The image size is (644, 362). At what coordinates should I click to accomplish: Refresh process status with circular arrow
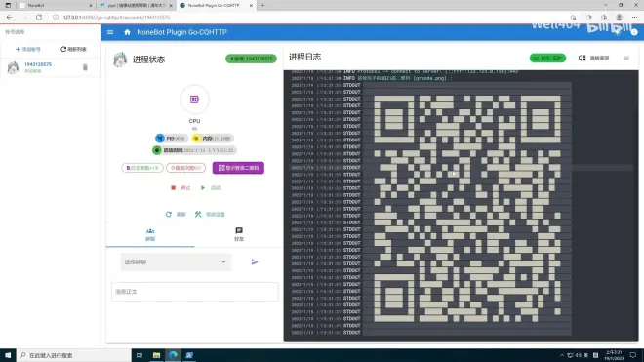pos(169,214)
